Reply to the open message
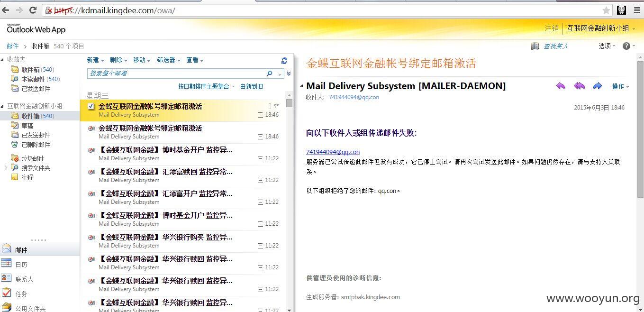This screenshot has height=312, width=644. click(x=561, y=86)
